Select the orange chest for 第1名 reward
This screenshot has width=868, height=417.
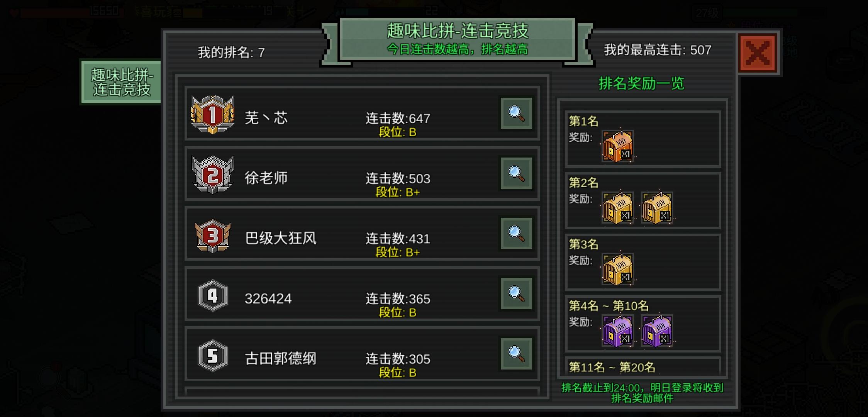618,146
